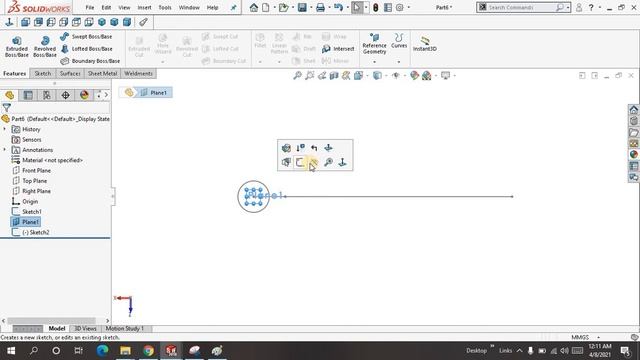Viewport: 640px width, 360px height.
Task: Open Chrome from the Windows taskbar
Action: 148,351
